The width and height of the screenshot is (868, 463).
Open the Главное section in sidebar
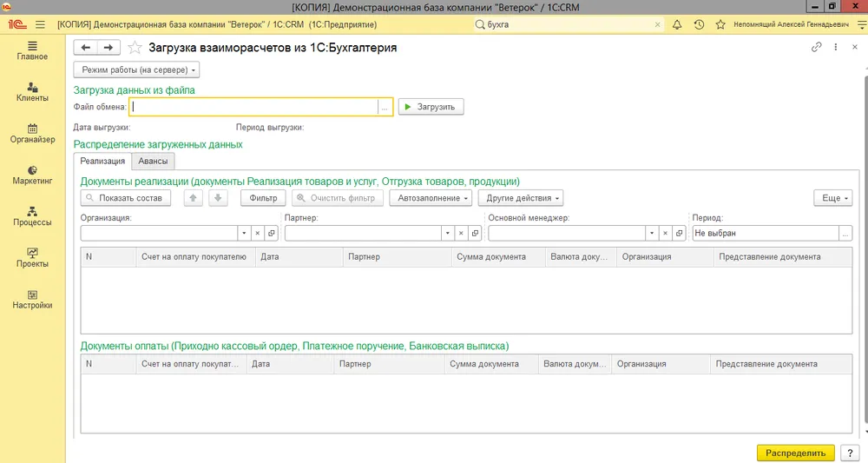pos(32,51)
